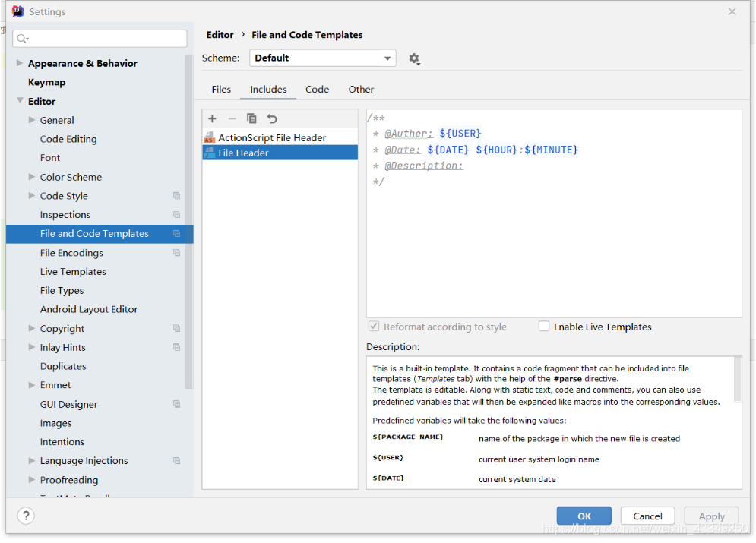Expand the Proofreading node
This screenshot has height=543, width=756.
coord(32,479)
